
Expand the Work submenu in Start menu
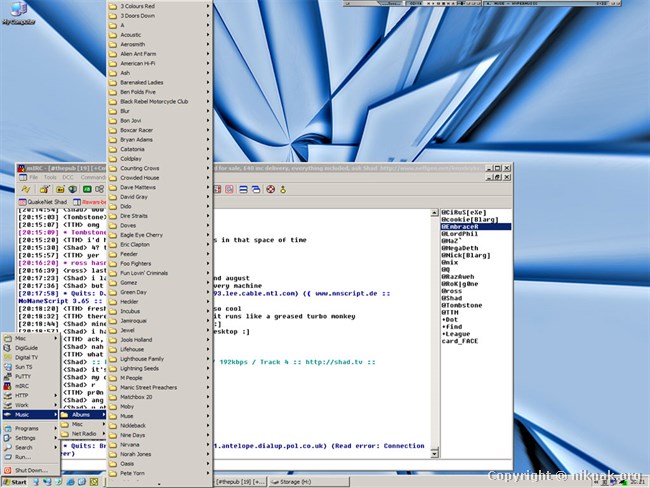pyautogui.click(x=31, y=405)
